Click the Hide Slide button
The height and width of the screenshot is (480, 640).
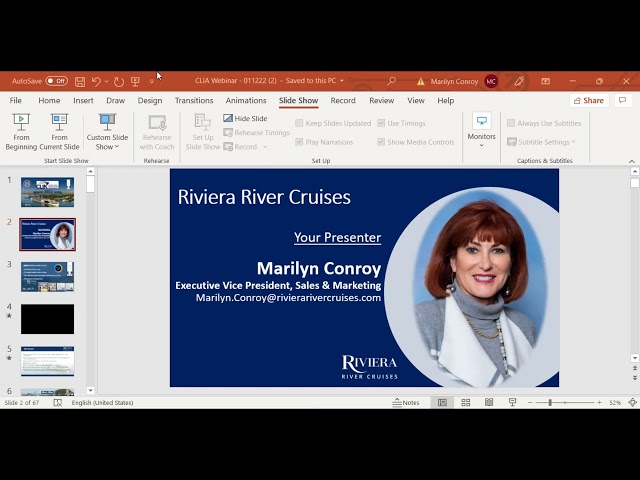click(245, 118)
